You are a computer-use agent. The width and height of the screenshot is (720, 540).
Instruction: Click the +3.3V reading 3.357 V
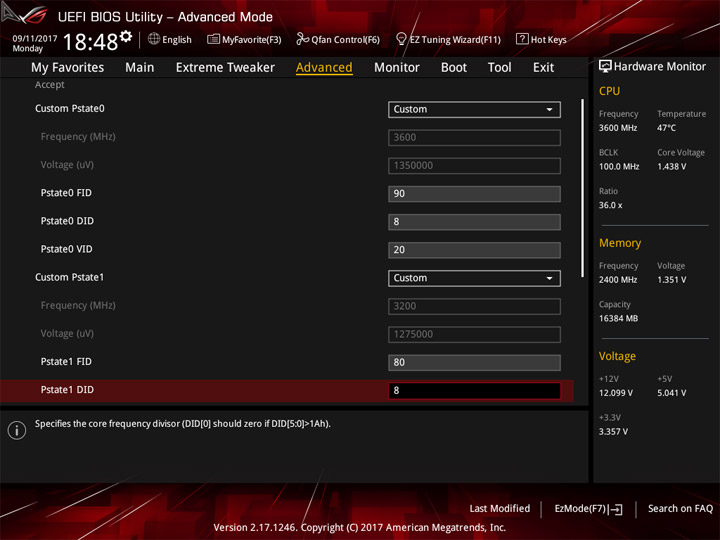click(613, 432)
